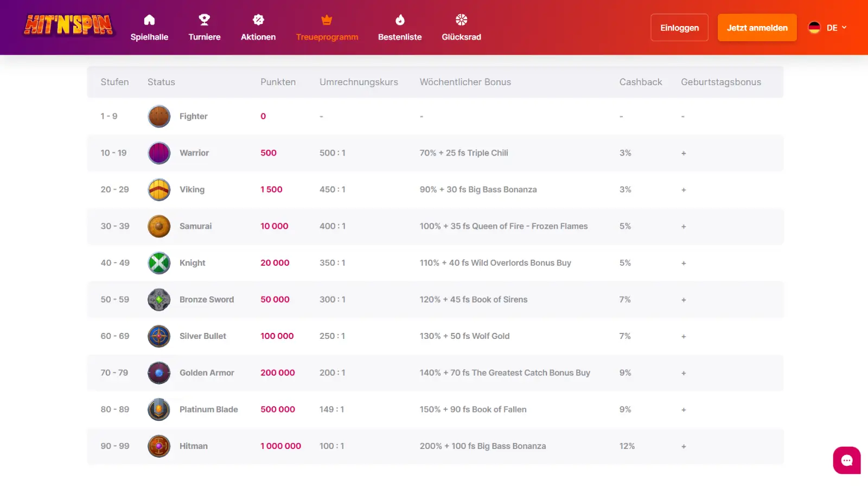Click '130% + 50 fs Wolf Gold'
868x488 pixels.
[464, 336]
